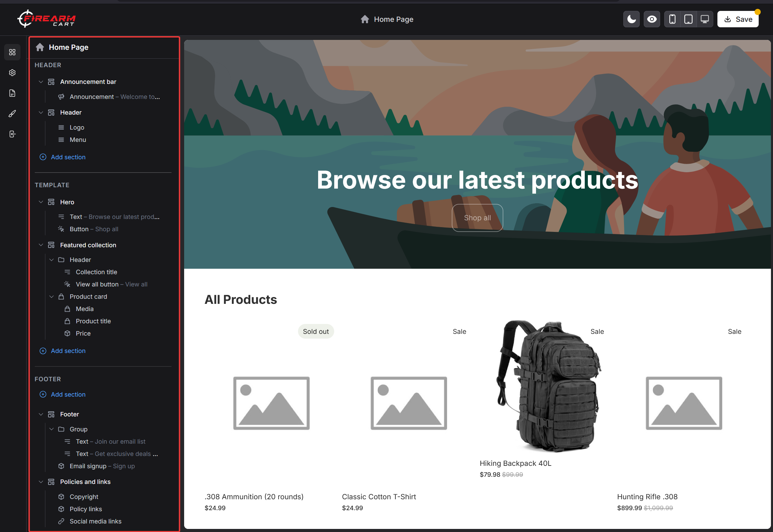Select Join our email list text block
Image resolution: width=773 pixels, height=532 pixels.
[x=110, y=442]
